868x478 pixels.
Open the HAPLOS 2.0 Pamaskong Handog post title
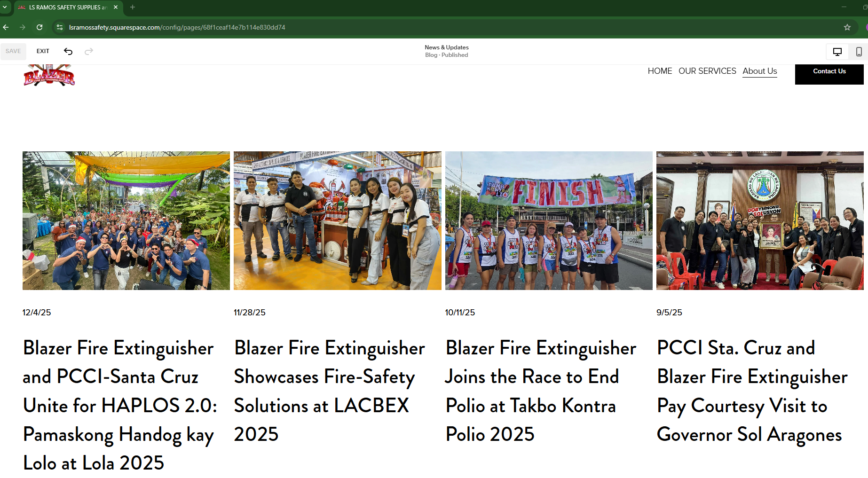click(120, 406)
